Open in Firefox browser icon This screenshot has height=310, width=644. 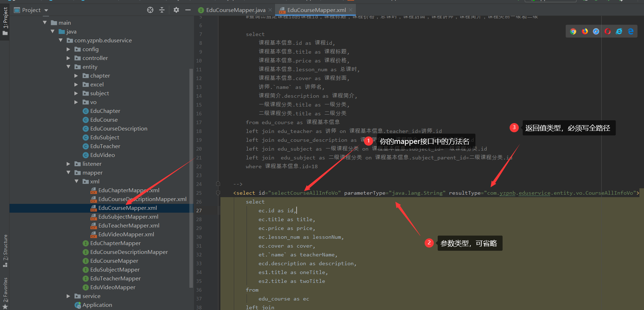tap(585, 31)
